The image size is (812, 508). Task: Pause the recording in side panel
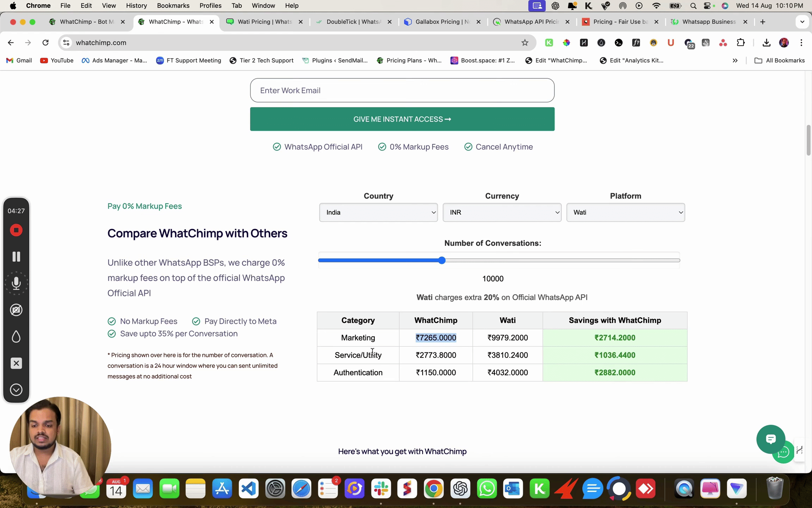16,256
